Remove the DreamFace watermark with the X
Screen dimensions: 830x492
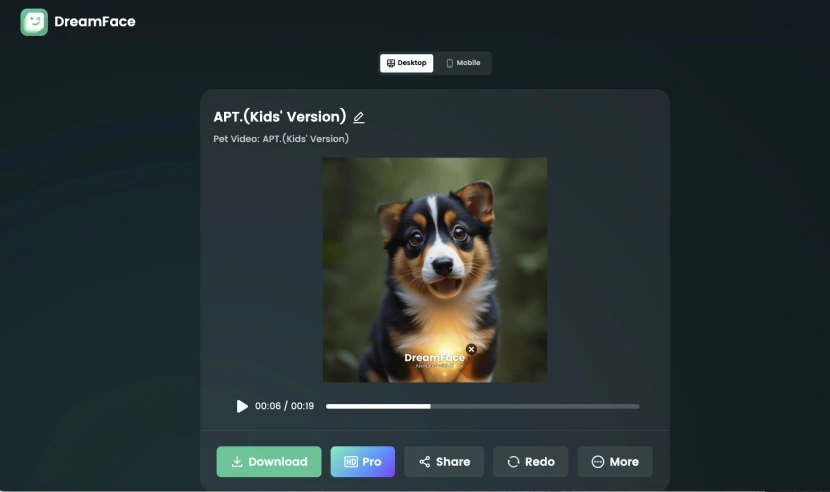(471, 349)
